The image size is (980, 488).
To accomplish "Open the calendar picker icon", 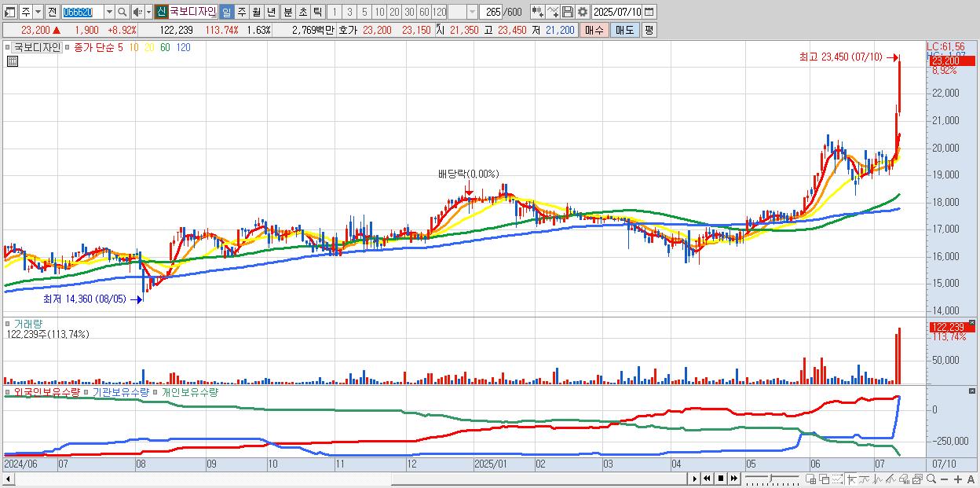I will (649, 12).
